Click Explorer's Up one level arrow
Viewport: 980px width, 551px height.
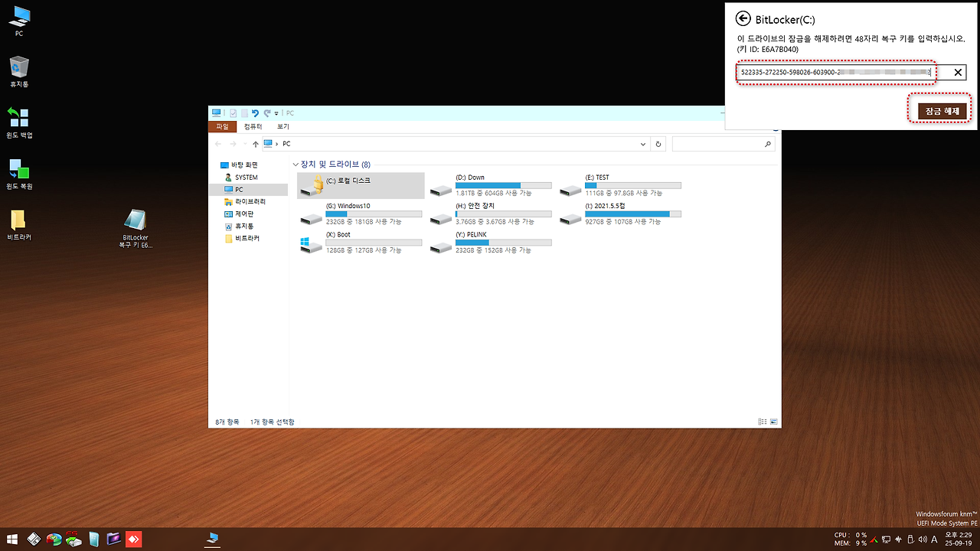[256, 144]
